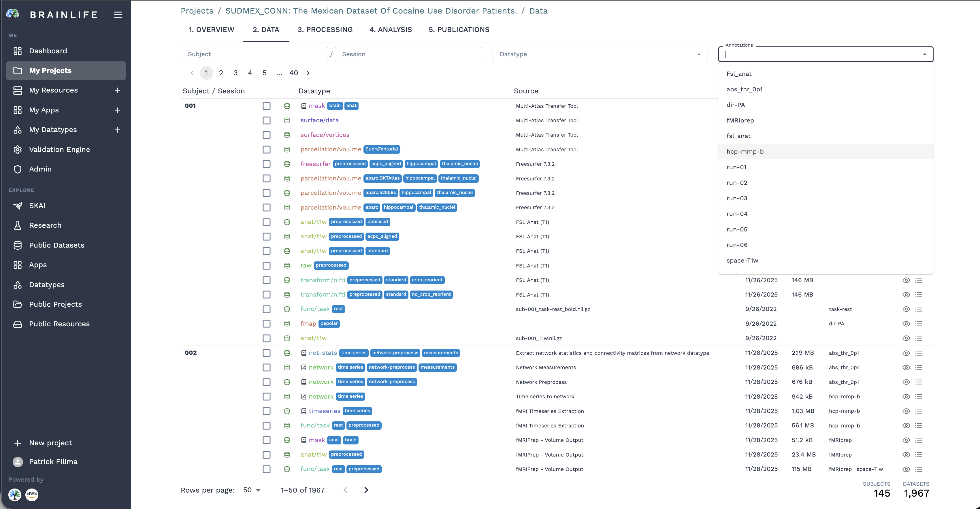Select freesurfer preprocessed row checkbox
Viewport: 980px width, 509px height.
pyautogui.click(x=266, y=164)
